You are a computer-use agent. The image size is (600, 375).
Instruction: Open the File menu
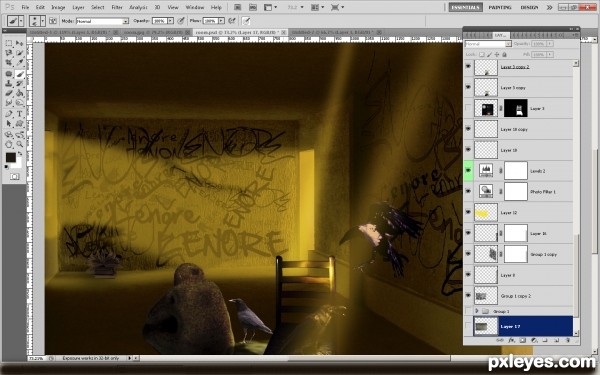[x=25, y=7]
